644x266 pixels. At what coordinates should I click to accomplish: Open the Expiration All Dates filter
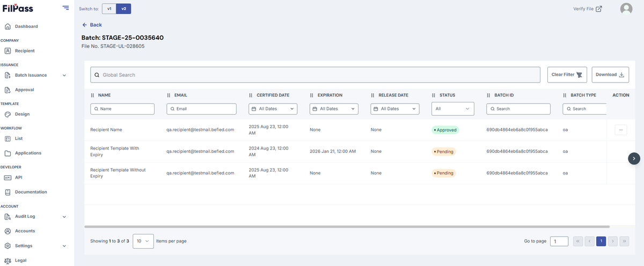[334, 109]
